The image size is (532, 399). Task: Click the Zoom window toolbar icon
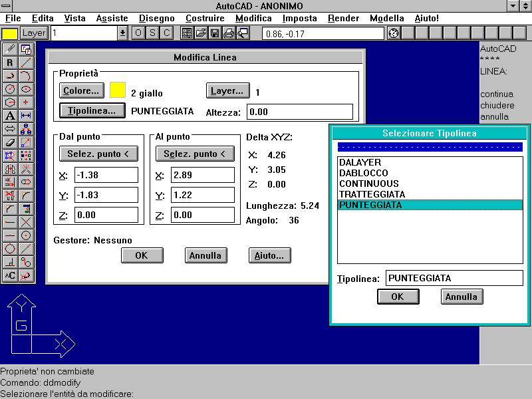pos(243,33)
